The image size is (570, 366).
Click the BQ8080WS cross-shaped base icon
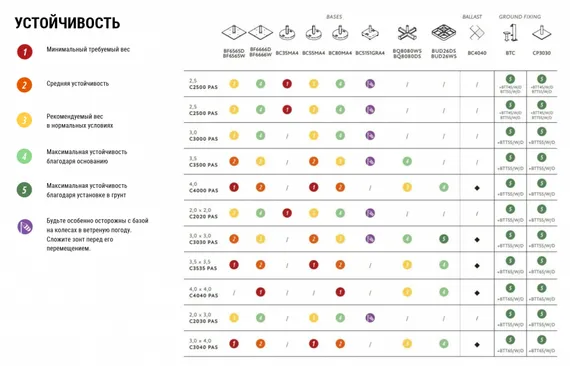tap(407, 33)
